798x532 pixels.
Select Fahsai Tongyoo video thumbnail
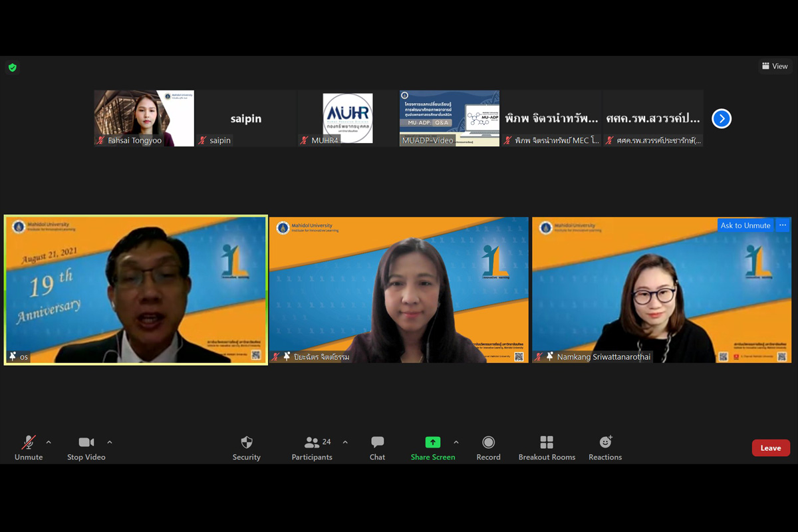click(144, 118)
